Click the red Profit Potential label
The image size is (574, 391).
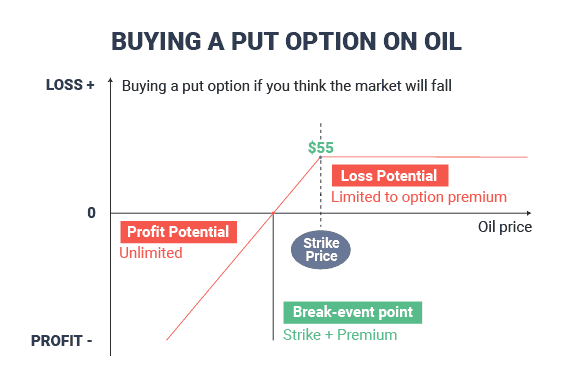click(178, 232)
